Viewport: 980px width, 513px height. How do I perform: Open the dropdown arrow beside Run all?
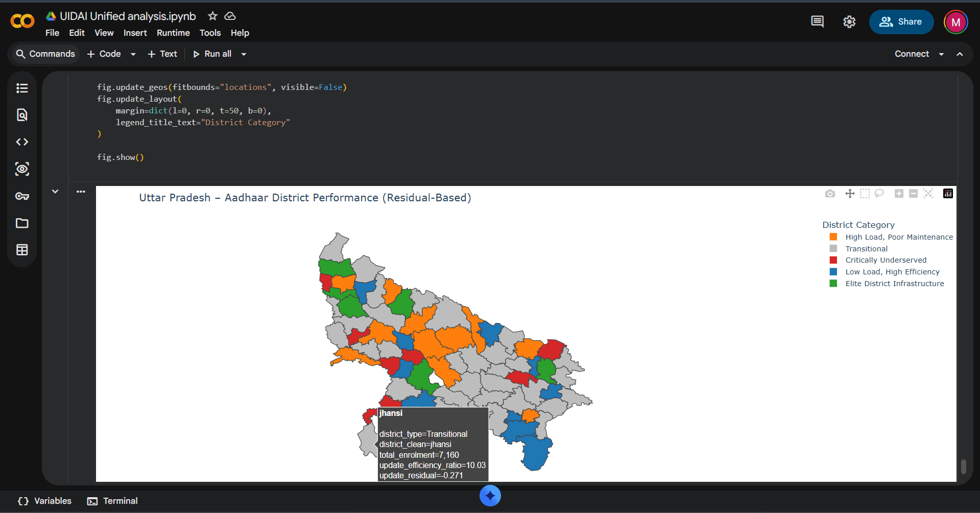coord(244,54)
